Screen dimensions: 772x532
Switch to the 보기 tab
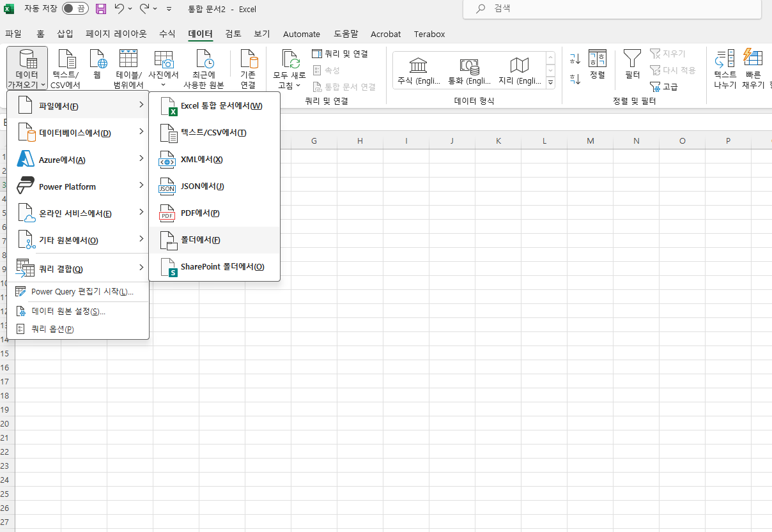coord(262,34)
